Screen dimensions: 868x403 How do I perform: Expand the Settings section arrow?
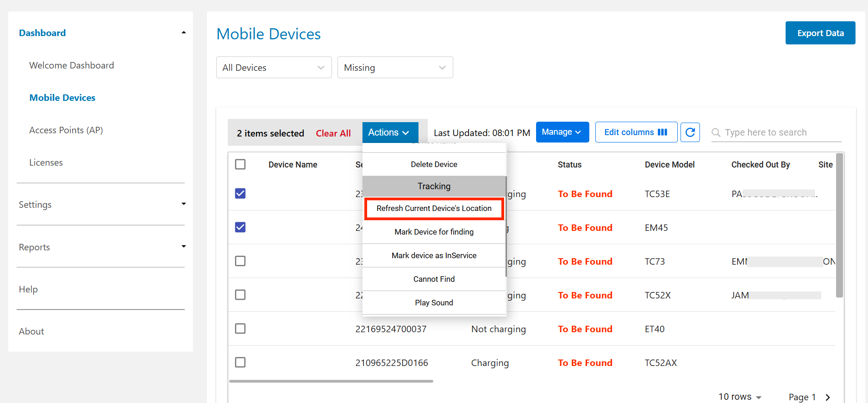(x=184, y=204)
